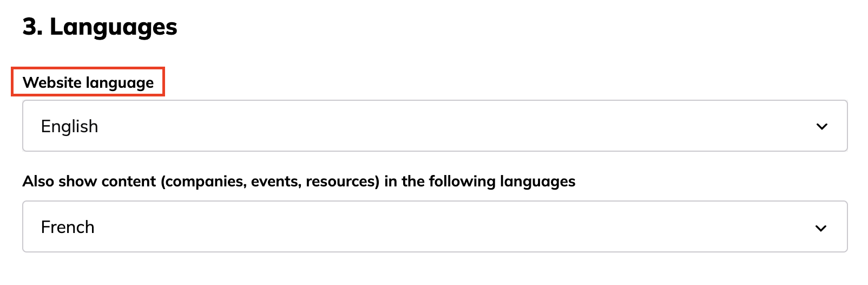Click 'following languages' at the label end

502,181
